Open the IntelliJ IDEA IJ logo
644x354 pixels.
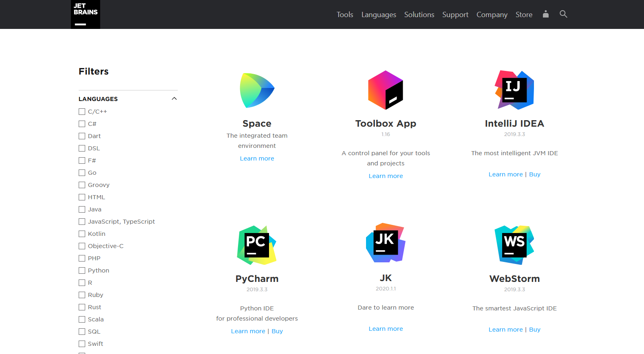point(514,90)
